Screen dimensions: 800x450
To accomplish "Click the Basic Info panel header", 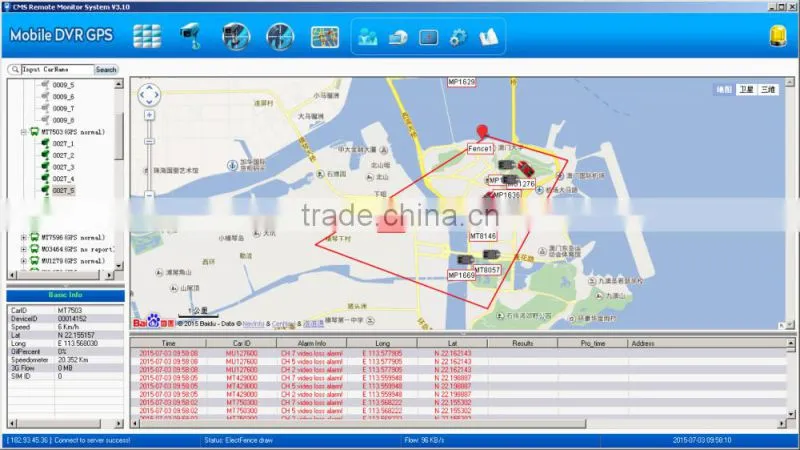I will [x=65, y=295].
